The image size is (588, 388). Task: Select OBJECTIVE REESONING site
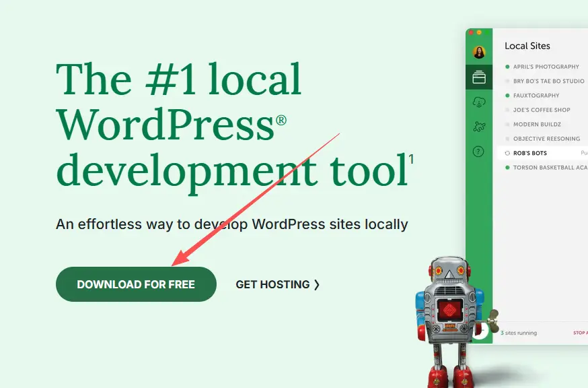click(x=543, y=139)
